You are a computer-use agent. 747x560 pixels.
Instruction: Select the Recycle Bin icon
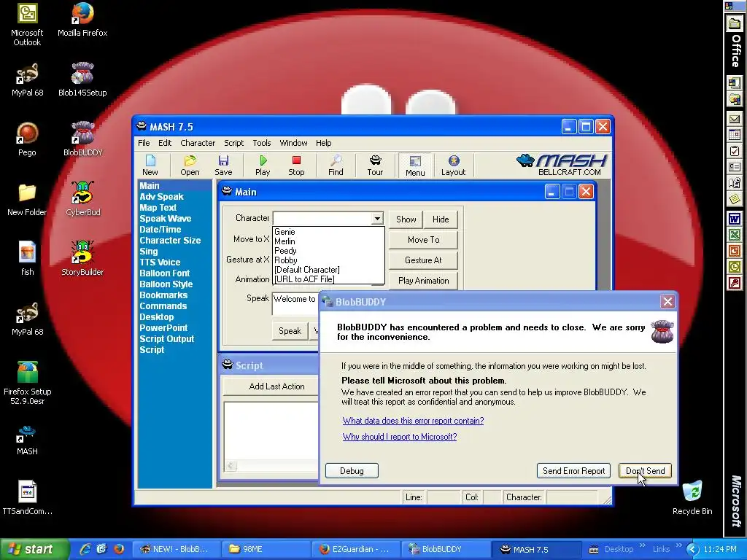(692, 497)
